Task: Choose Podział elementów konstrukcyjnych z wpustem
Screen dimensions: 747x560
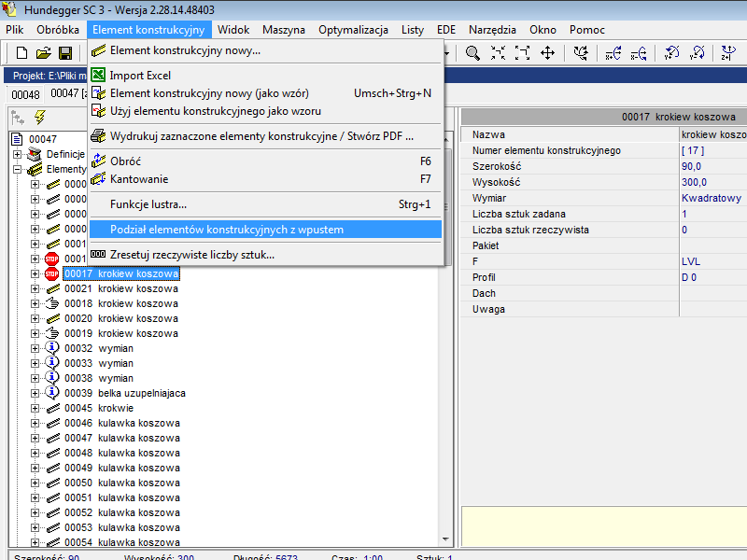Action: pyautogui.click(x=227, y=229)
